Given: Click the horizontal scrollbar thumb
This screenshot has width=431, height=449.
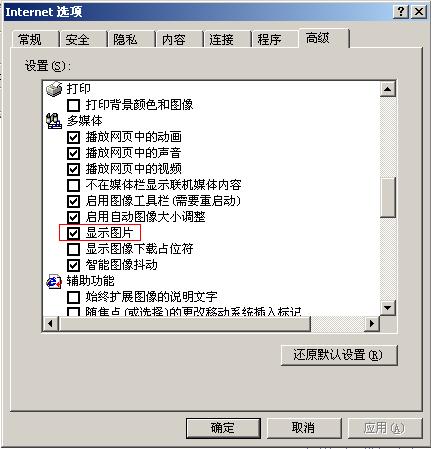Looking at the screenshot, I should 184,323.
